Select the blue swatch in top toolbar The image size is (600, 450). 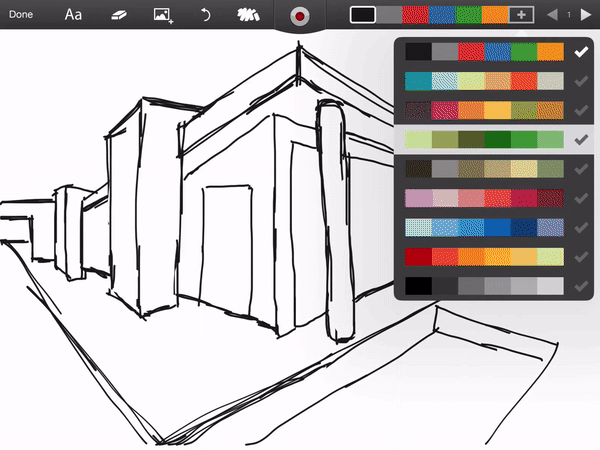pos(442,15)
